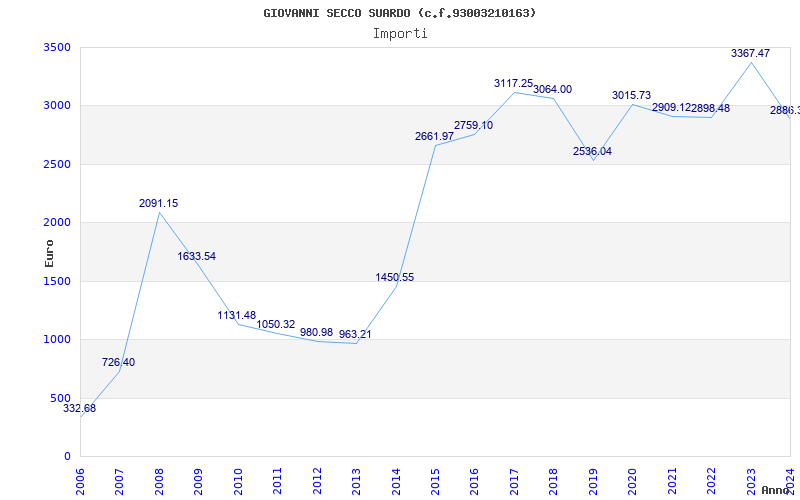Click x-axis year 2023
The image size is (800, 500).
751,482
